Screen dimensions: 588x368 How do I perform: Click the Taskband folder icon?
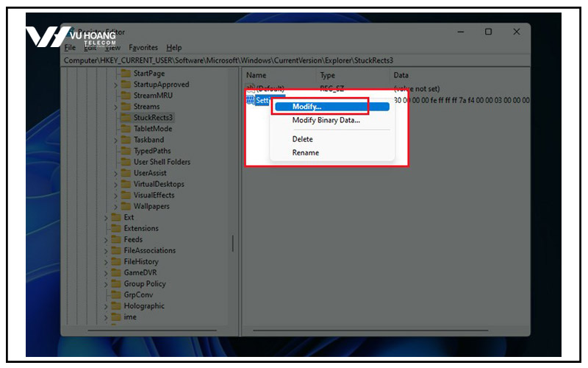[126, 140]
